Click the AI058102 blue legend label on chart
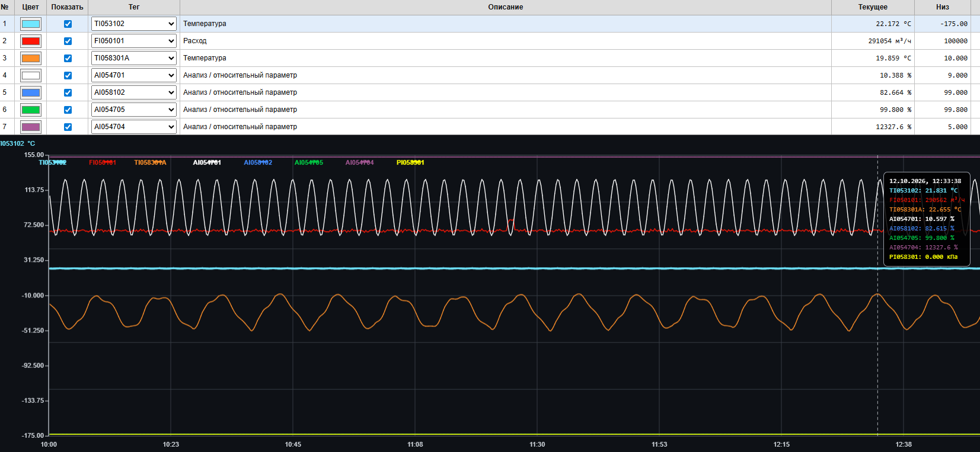Screen dimensions: 980x452 tap(258, 162)
